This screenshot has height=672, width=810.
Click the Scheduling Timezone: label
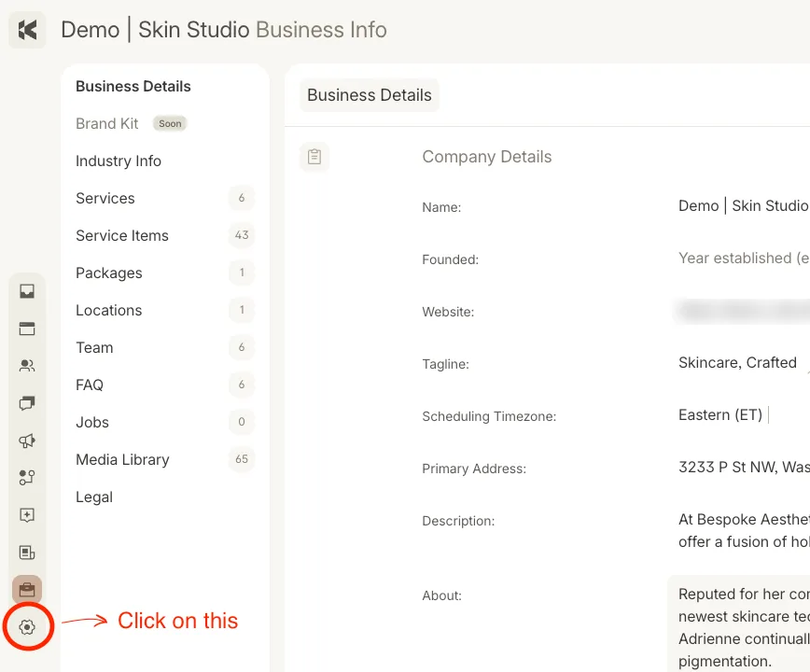tap(489, 416)
